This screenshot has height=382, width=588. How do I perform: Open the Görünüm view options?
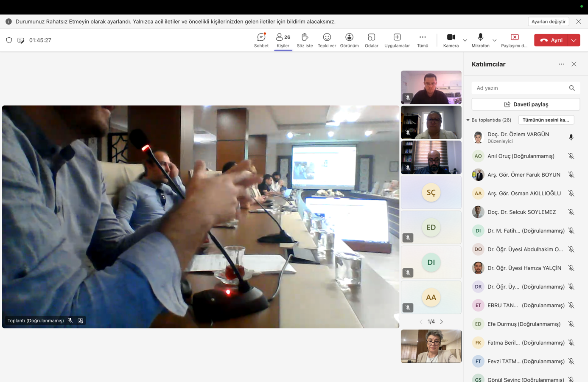349,40
